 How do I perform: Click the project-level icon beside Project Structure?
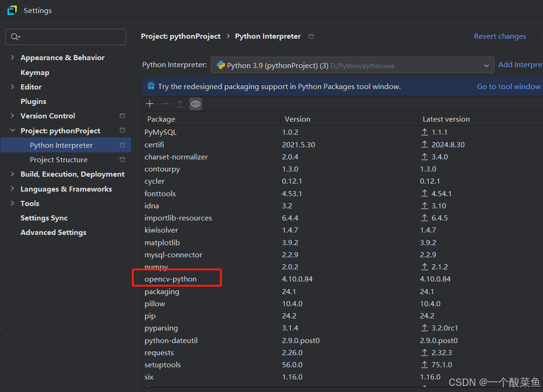[x=122, y=159]
